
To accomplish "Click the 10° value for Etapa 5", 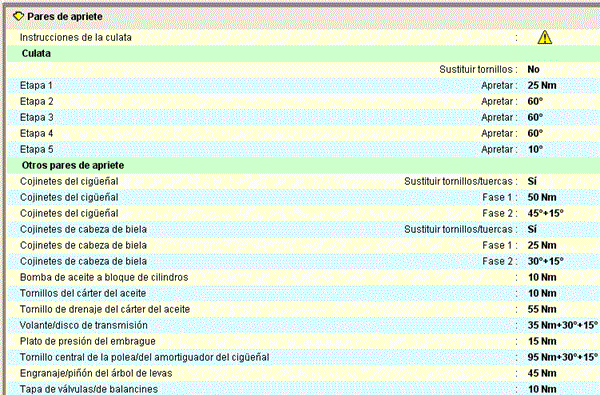I will pyautogui.click(x=535, y=149).
